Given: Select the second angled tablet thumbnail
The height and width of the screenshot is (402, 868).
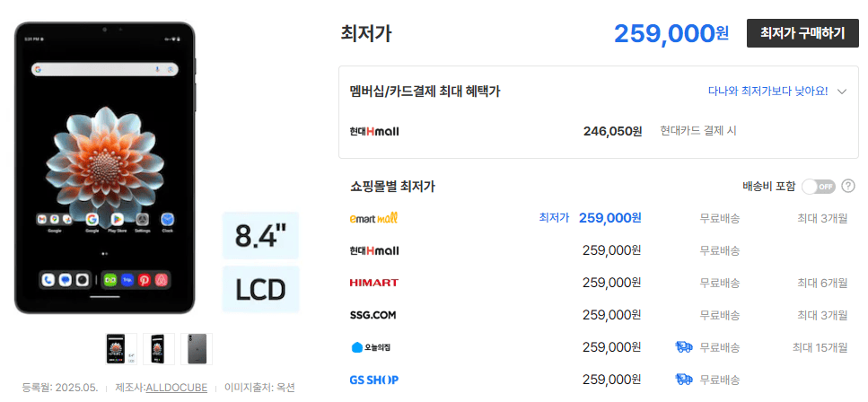Looking at the screenshot, I should point(158,349).
